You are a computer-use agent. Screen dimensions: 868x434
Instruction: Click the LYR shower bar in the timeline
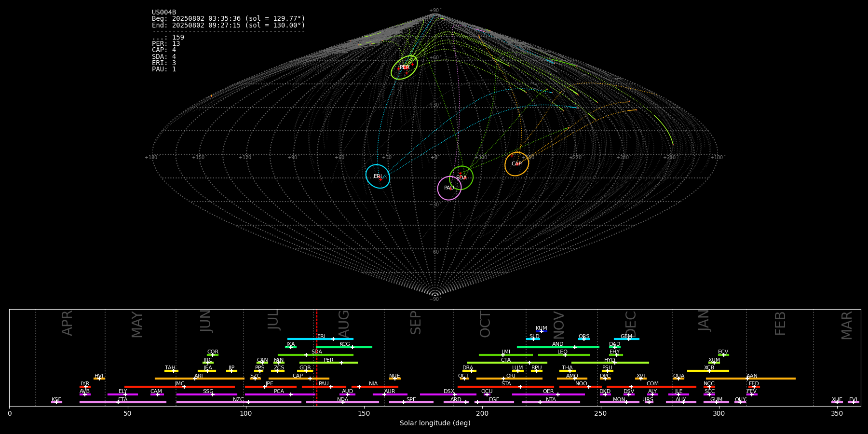pyautogui.click(x=85, y=386)
